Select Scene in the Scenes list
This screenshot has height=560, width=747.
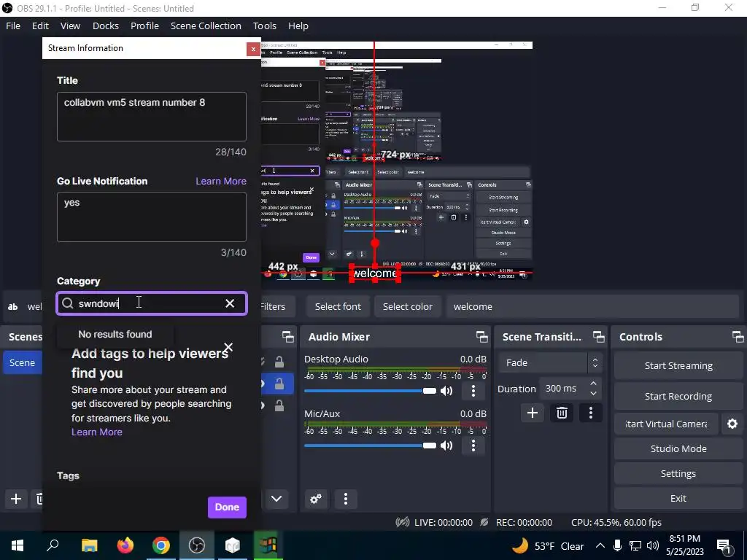pos(23,362)
